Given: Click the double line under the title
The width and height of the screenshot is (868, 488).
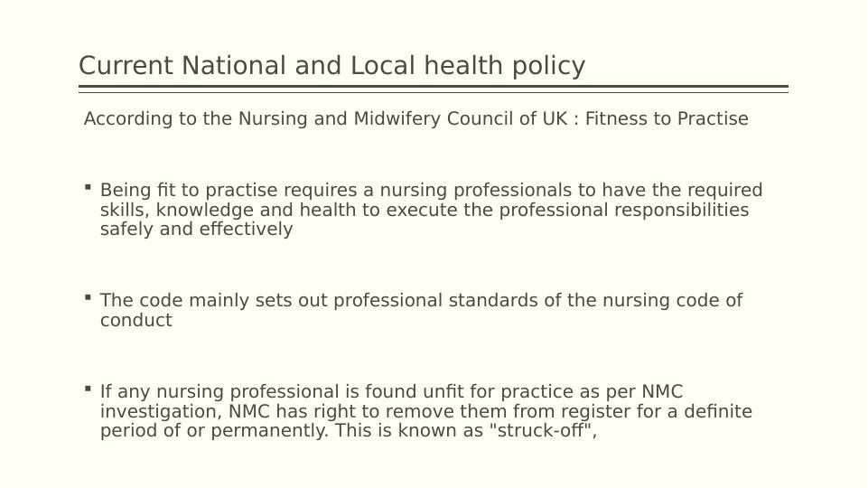Looking at the screenshot, I should pos(434,89).
